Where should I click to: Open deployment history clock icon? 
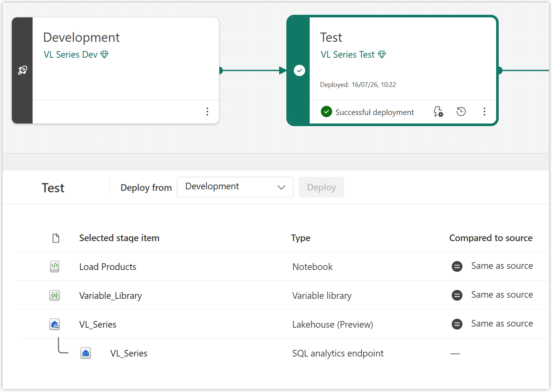(461, 111)
